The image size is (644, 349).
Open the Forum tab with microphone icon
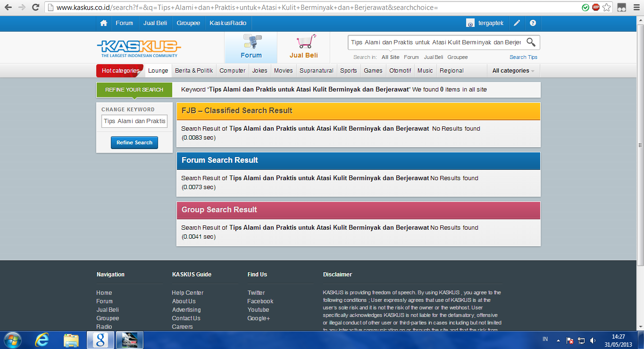(251, 48)
